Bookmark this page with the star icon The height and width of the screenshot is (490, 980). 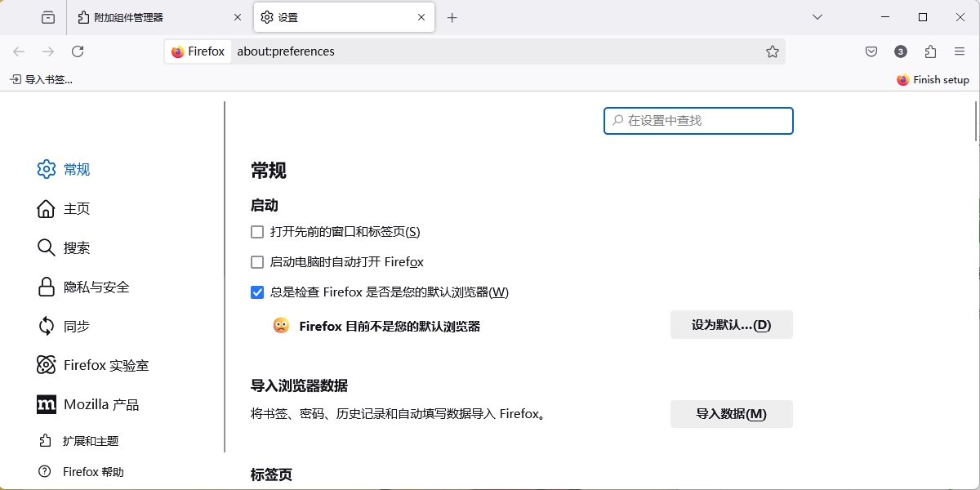pos(772,51)
